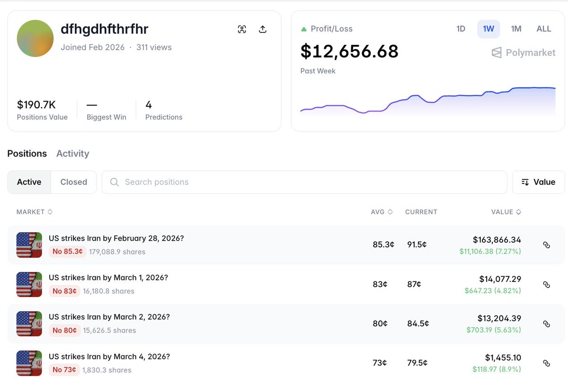Open link icon for March 4 market row

(546, 363)
